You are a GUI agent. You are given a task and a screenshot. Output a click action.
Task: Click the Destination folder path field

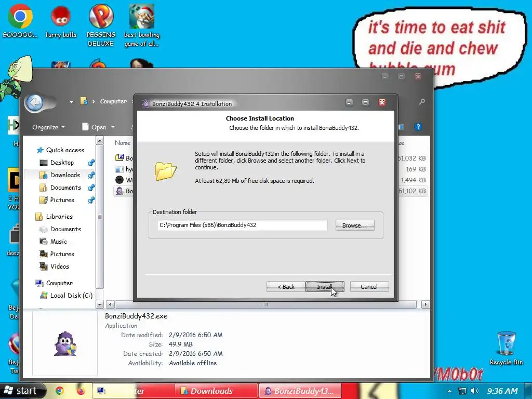click(x=242, y=225)
